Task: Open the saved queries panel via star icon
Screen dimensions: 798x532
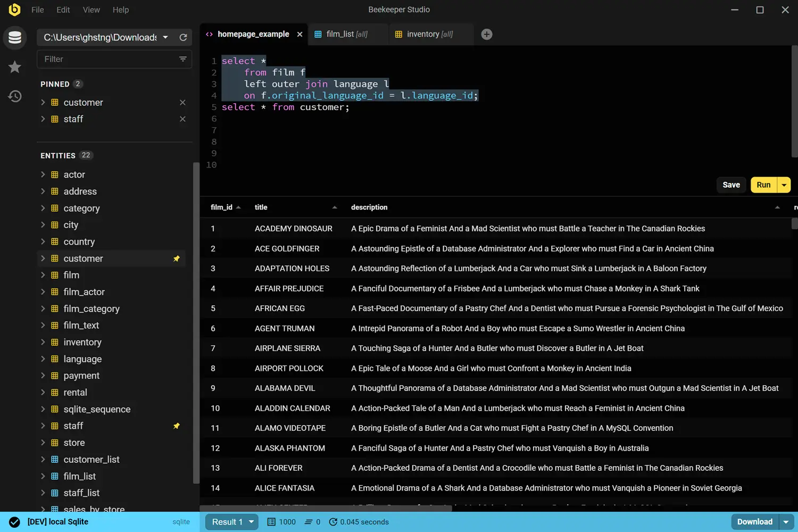Action: (x=14, y=67)
